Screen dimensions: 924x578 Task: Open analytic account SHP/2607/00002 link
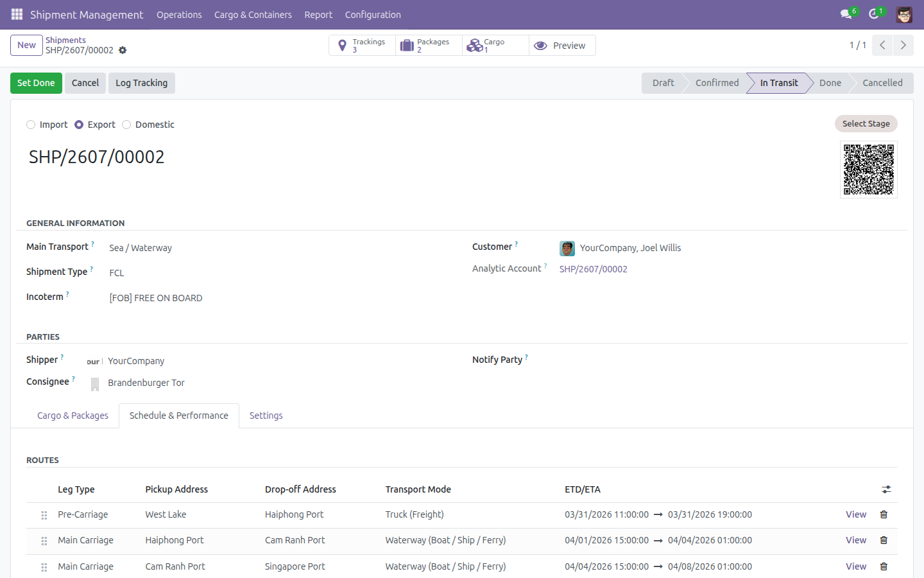(594, 269)
